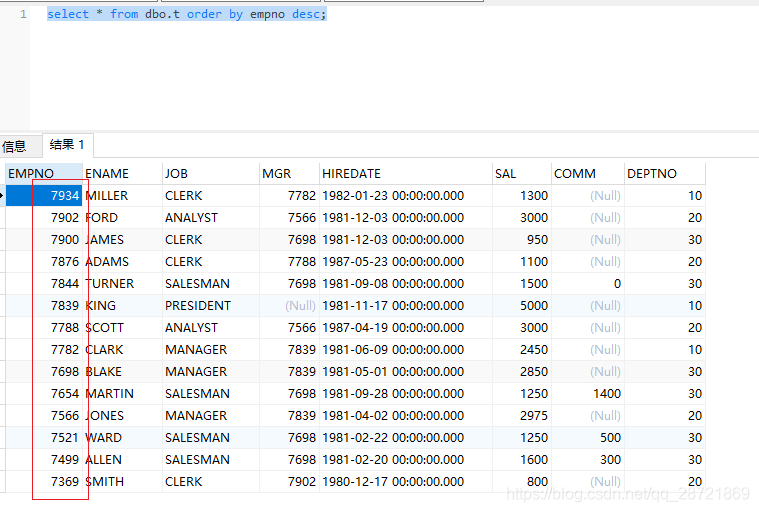The image size is (759, 512).
Task: Select the cell SMITH
Action: click(x=122, y=482)
